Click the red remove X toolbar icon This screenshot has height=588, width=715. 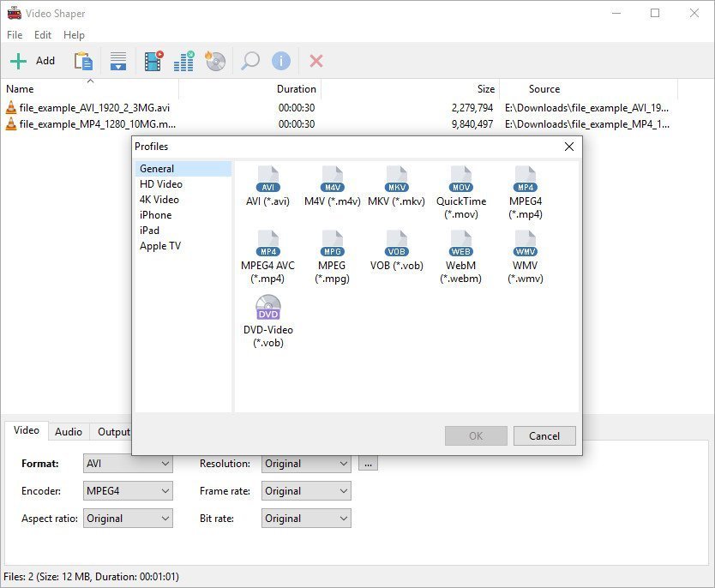316,61
